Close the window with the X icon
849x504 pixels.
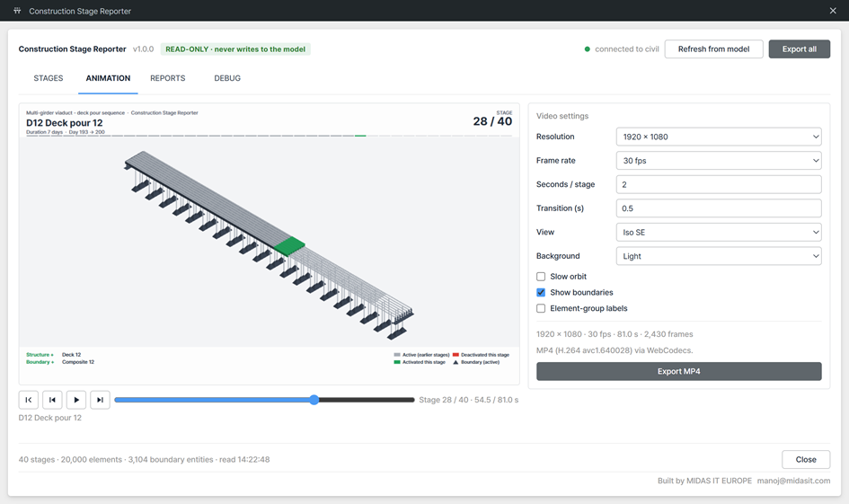833,11
